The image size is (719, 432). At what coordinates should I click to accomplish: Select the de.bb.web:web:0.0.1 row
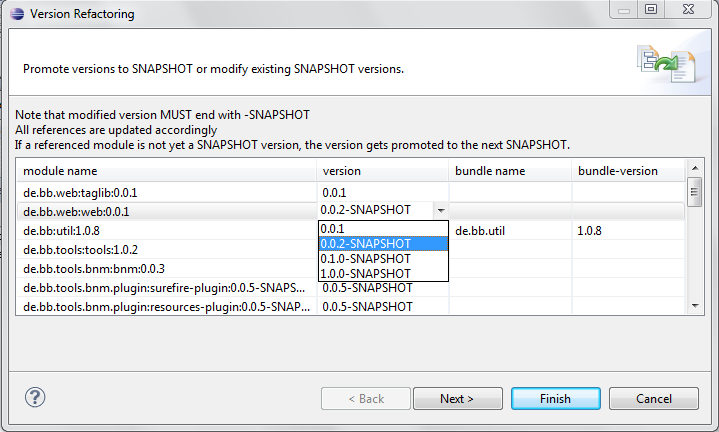click(351, 211)
